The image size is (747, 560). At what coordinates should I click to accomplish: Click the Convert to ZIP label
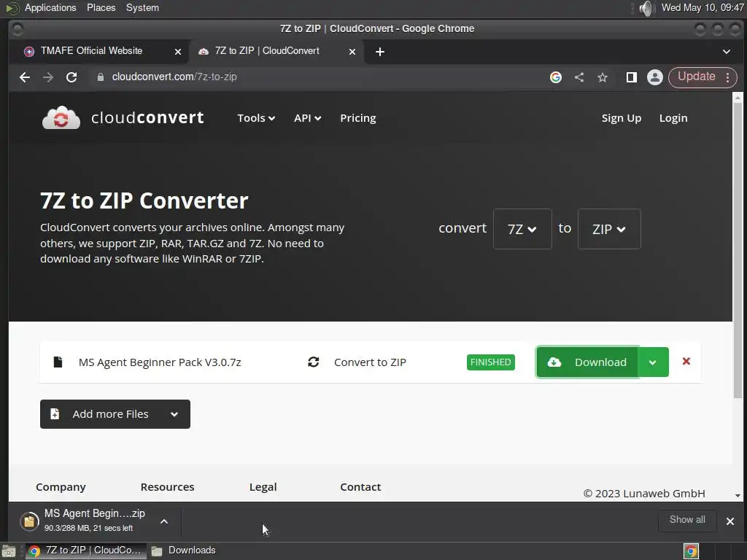point(370,362)
